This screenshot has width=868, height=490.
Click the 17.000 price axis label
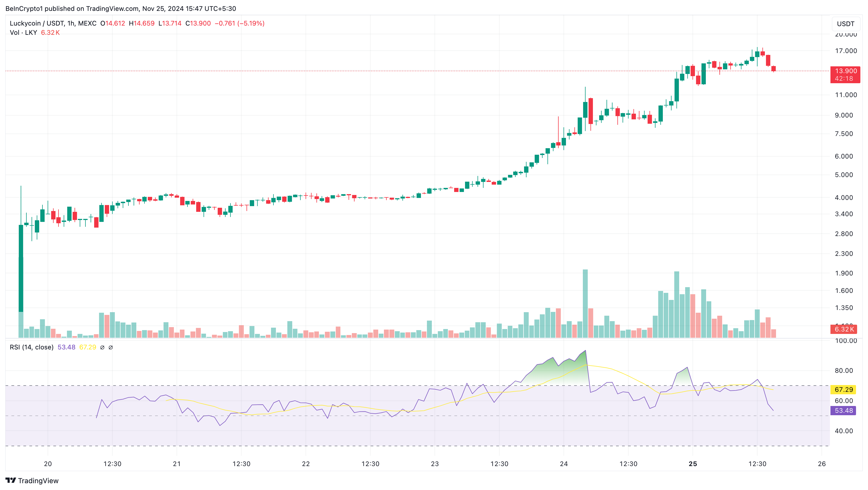pyautogui.click(x=846, y=51)
